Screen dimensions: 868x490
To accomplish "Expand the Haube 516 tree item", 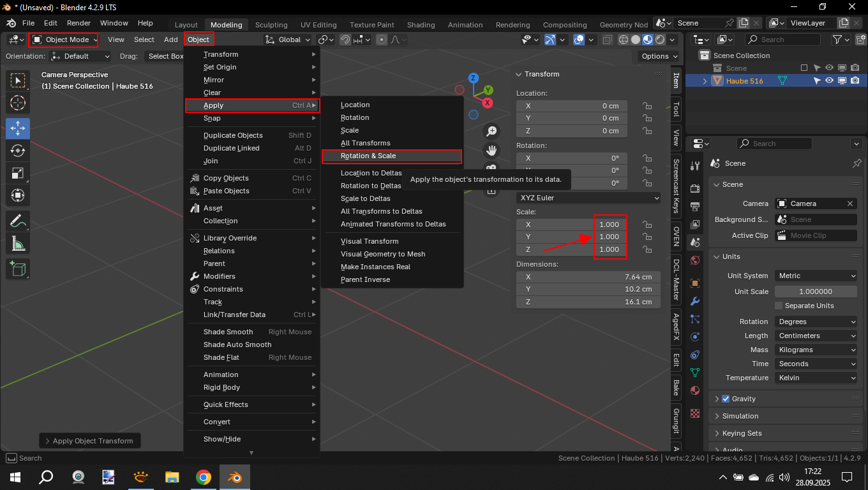I will pos(705,81).
